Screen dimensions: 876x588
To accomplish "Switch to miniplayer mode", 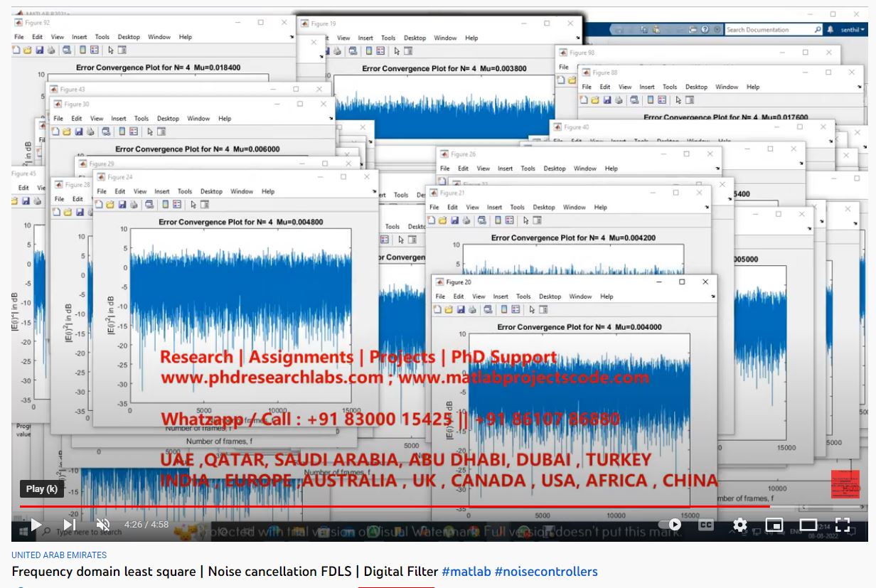I will pyautogui.click(x=774, y=525).
